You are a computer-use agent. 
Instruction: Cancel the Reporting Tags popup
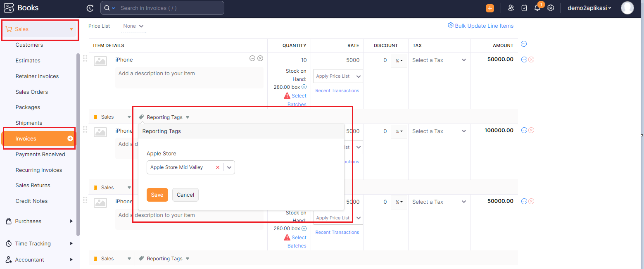185,195
